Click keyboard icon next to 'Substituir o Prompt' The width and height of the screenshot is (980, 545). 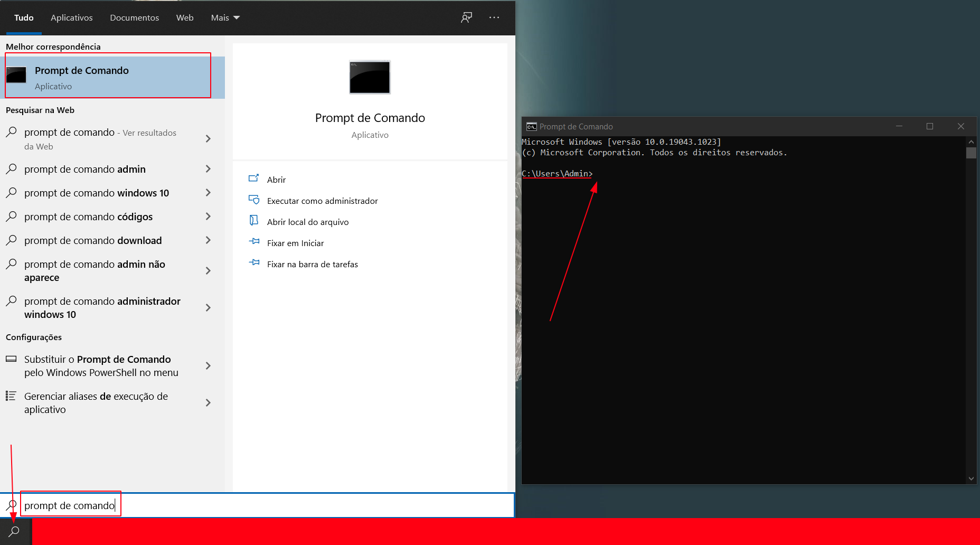pyautogui.click(x=11, y=359)
